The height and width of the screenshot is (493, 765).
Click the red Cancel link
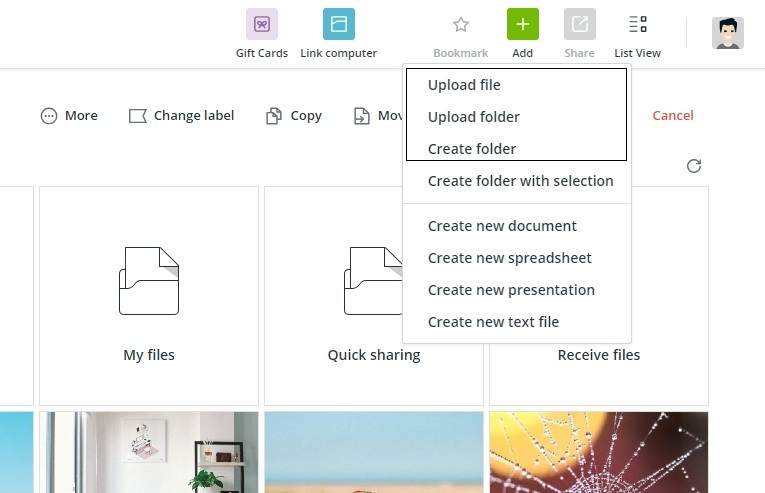(673, 116)
